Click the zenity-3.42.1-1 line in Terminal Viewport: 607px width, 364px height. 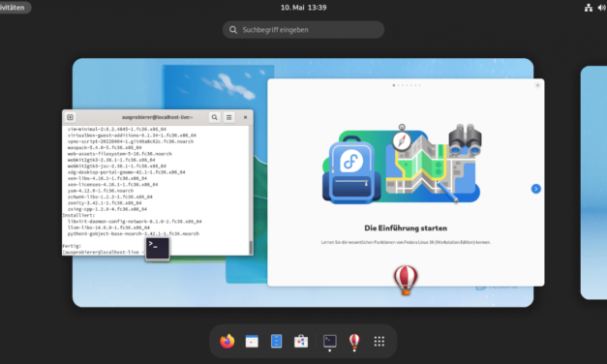coord(105,203)
